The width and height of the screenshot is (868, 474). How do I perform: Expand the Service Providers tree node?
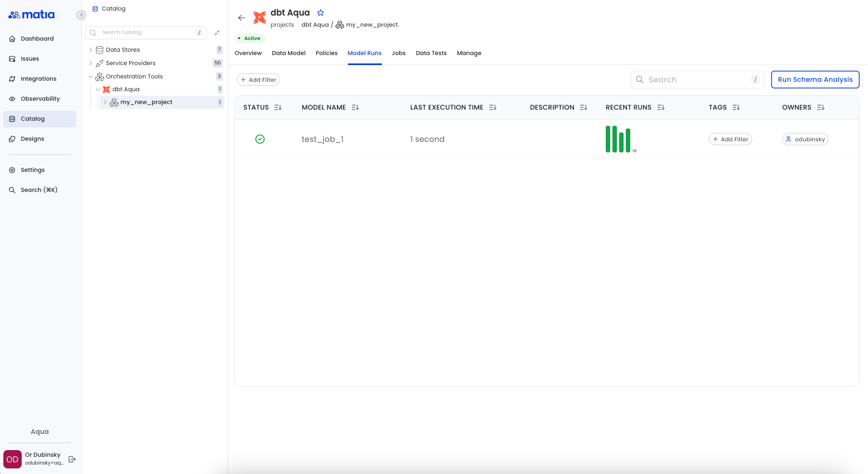91,63
